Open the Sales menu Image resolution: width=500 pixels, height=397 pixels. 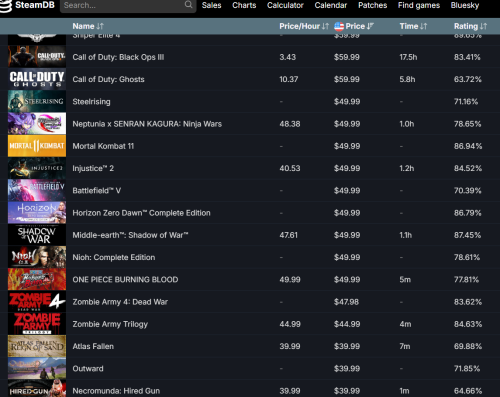[x=211, y=5]
